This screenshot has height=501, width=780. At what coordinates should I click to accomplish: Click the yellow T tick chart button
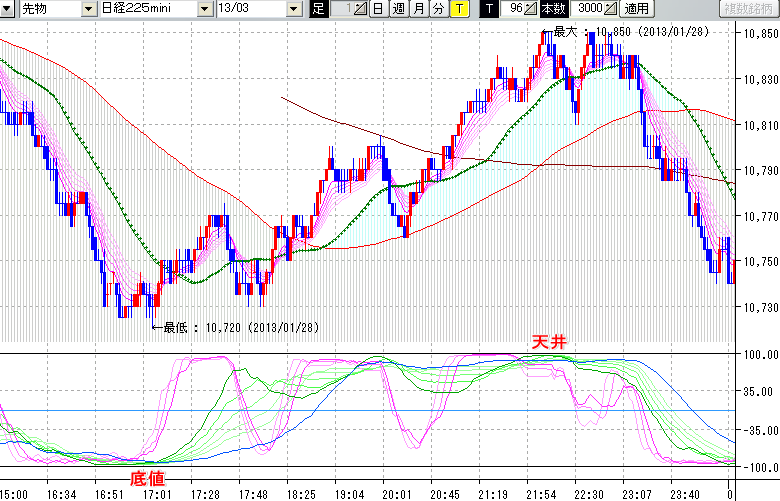click(x=459, y=9)
